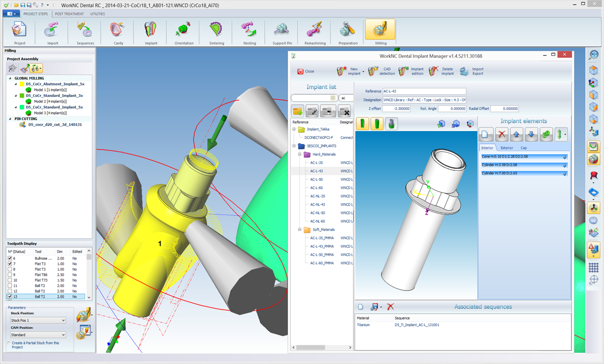Click the Close button in Implant Manager
Image resolution: width=604 pixels, height=364 pixels.
tap(305, 71)
